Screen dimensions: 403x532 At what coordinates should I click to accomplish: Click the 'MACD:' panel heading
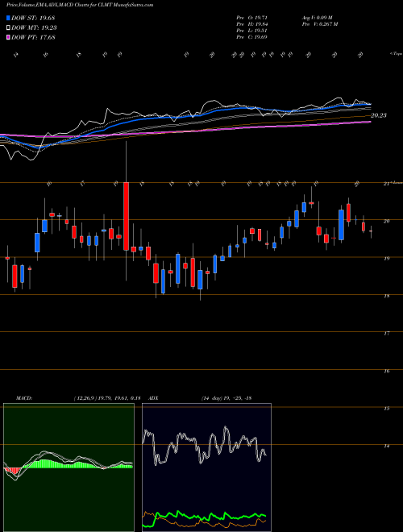24,398
